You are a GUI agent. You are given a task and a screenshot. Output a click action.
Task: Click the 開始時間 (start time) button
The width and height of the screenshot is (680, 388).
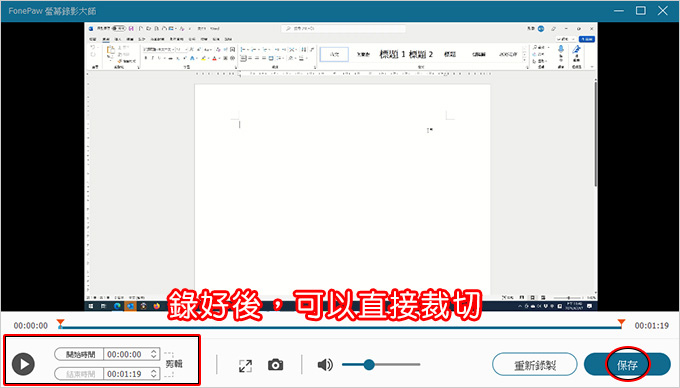coord(79,354)
